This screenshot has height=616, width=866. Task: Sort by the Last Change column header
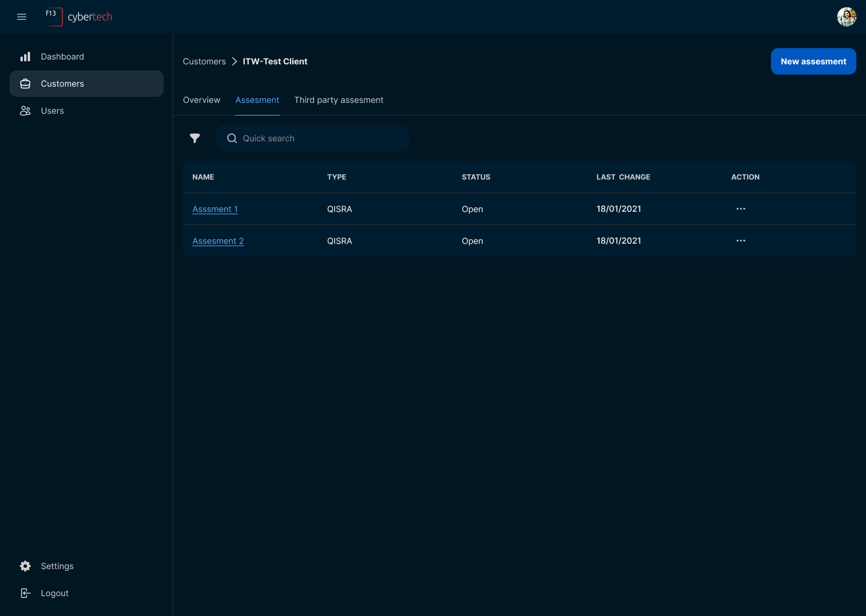pyautogui.click(x=623, y=177)
